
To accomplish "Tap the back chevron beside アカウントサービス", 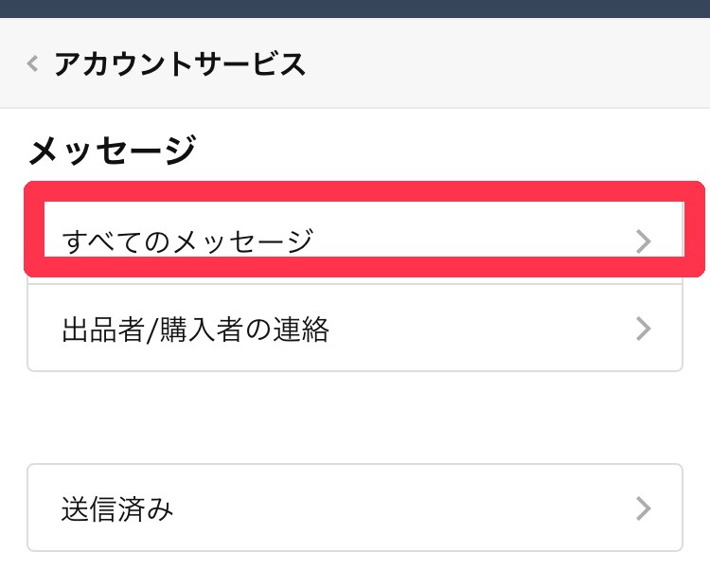I will coord(33,64).
